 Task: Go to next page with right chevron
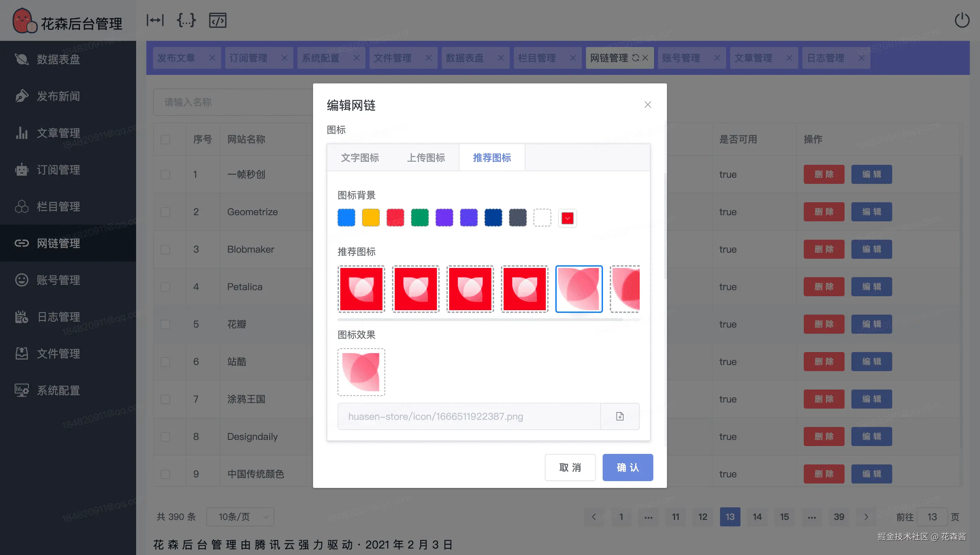coord(866,517)
